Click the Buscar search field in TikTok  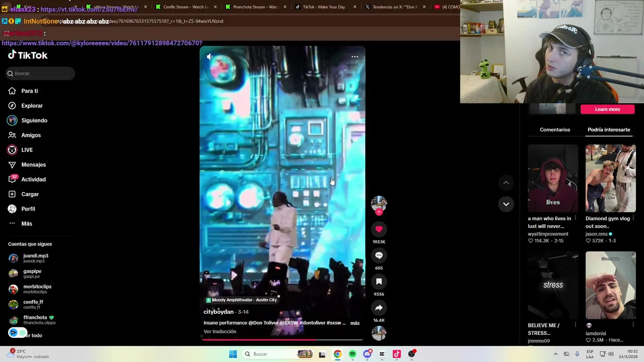[x=40, y=73]
